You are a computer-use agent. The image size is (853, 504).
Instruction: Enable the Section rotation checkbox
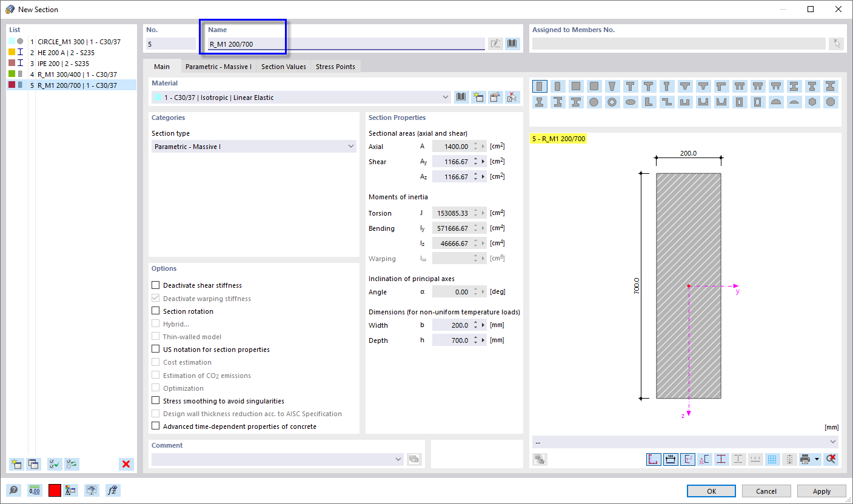(156, 311)
